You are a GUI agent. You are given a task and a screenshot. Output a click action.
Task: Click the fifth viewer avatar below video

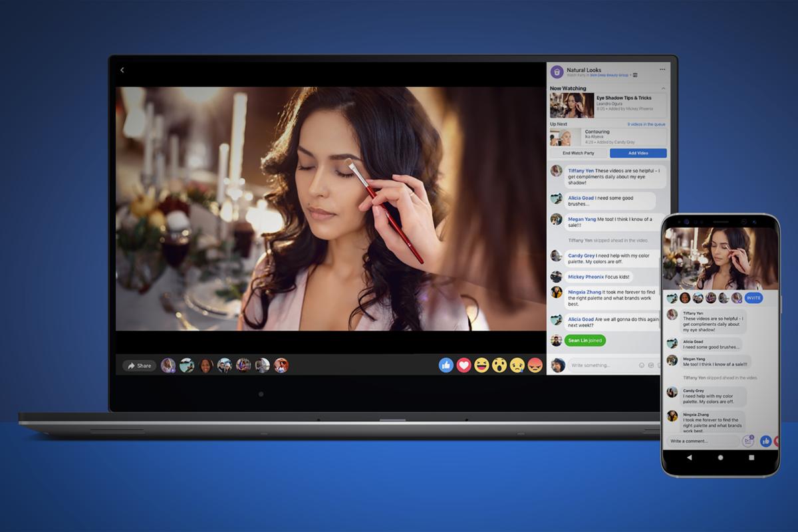tap(243, 365)
